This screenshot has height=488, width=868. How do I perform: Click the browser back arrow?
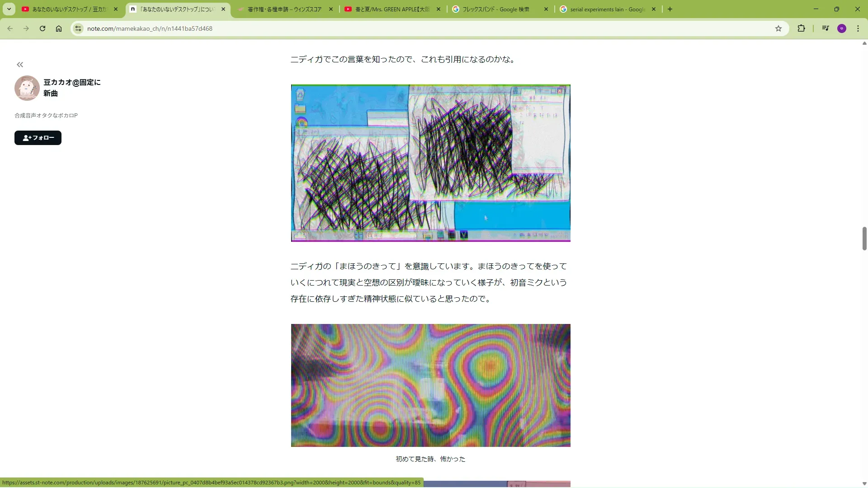point(10,28)
